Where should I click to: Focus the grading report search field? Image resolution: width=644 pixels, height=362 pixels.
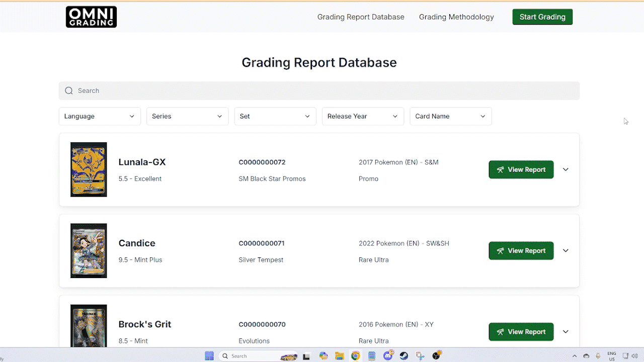click(x=322, y=91)
